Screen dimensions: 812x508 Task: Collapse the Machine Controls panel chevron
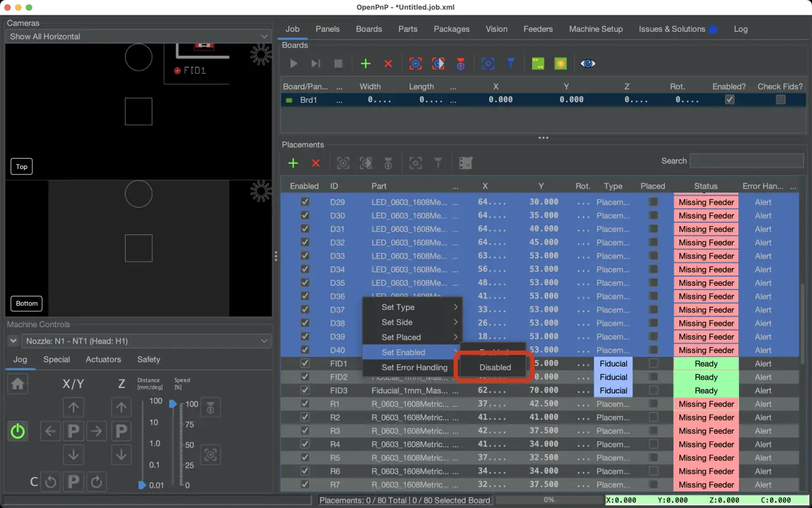(x=13, y=341)
